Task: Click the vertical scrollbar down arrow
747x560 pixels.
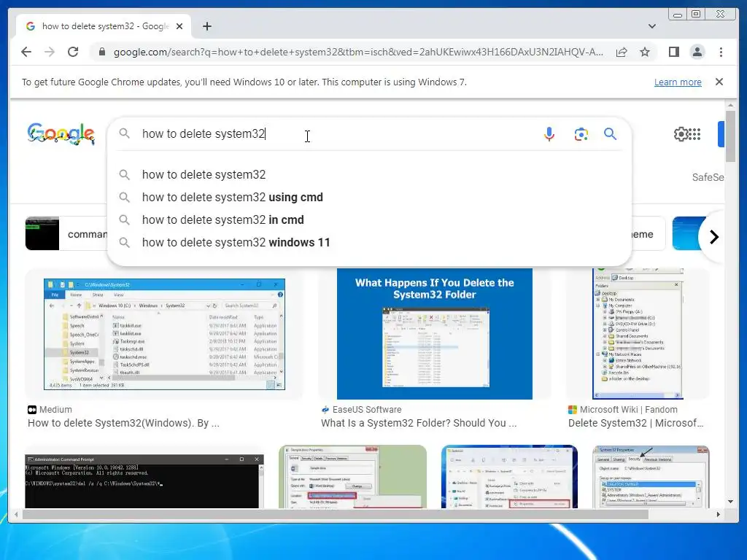Action: point(730,502)
